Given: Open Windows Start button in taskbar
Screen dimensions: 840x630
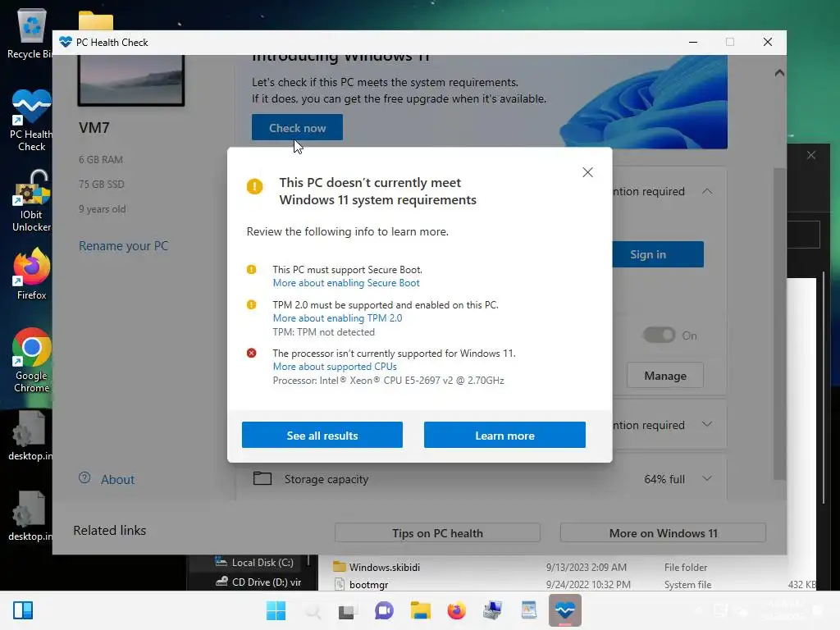Looking at the screenshot, I should [x=276, y=610].
